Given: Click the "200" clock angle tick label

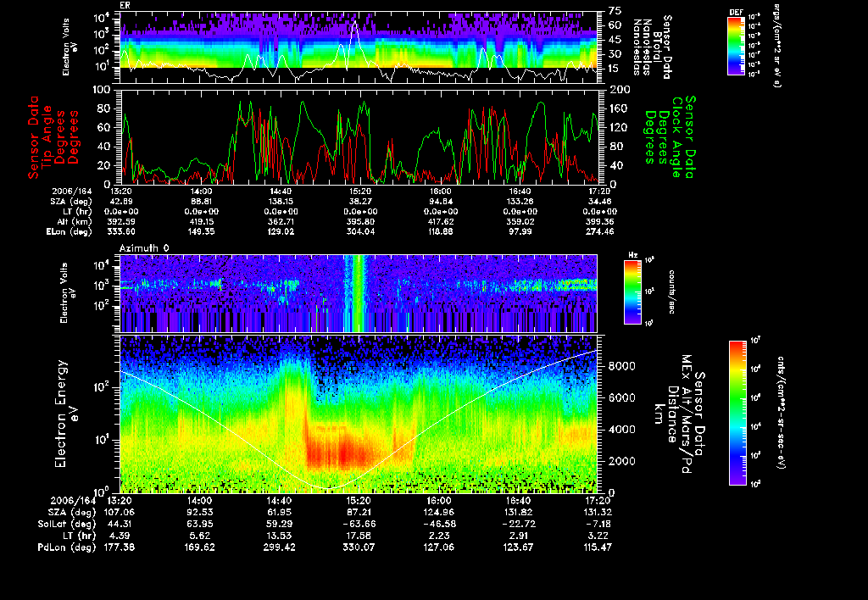Looking at the screenshot, I should 618,90.
